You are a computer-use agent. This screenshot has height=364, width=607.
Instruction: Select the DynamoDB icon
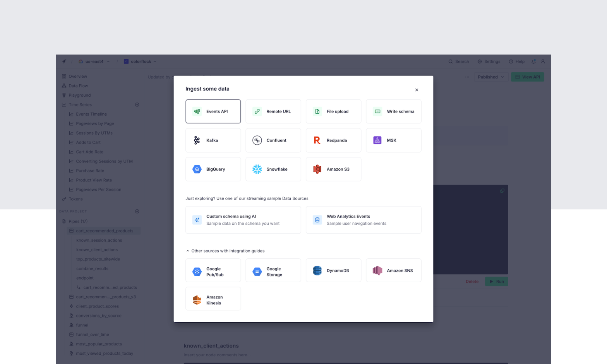(317, 270)
